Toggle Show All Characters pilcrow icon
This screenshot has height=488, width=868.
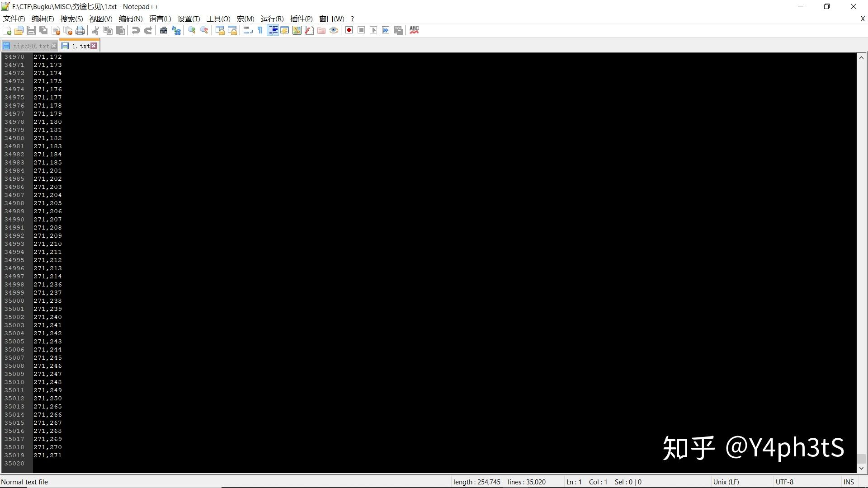coord(260,30)
